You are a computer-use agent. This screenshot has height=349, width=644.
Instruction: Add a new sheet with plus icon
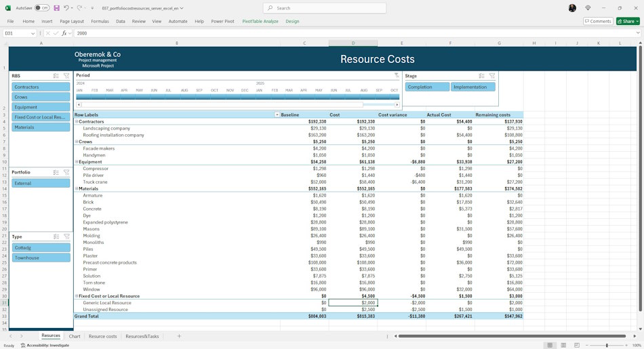tap(179, 336)
